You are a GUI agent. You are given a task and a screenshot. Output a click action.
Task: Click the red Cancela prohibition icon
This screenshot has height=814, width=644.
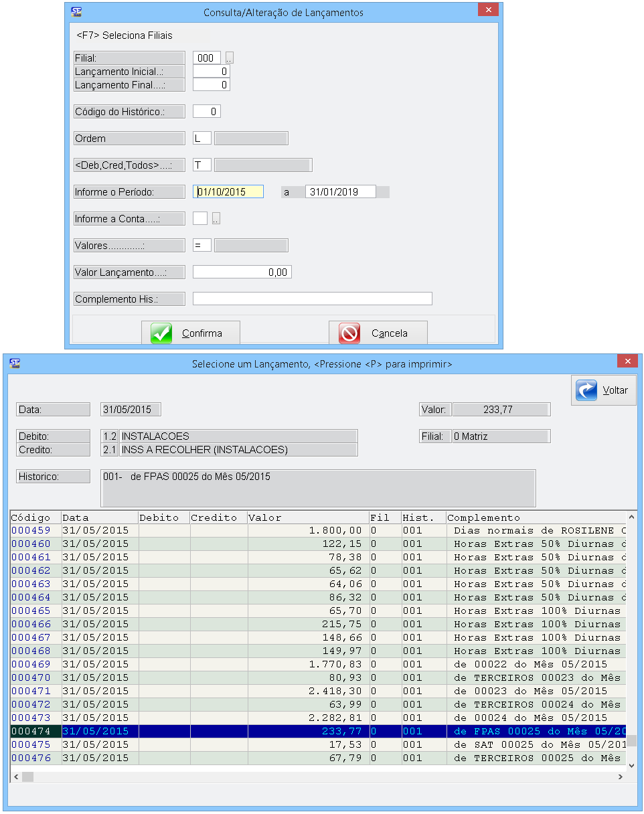349,333
